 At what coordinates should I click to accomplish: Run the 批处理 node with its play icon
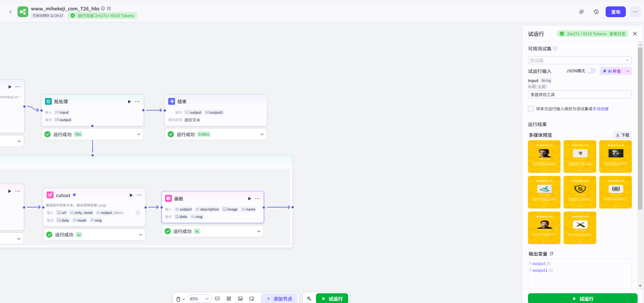(x=130, y=102)
